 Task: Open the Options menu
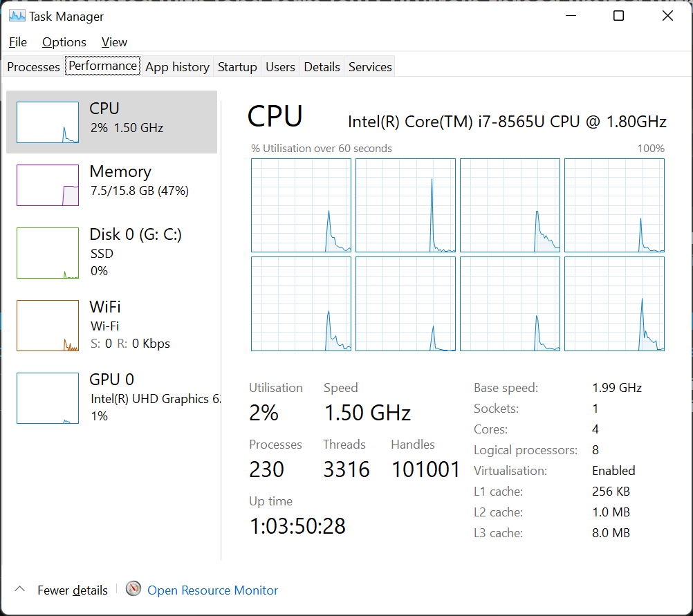coord(64,42)
